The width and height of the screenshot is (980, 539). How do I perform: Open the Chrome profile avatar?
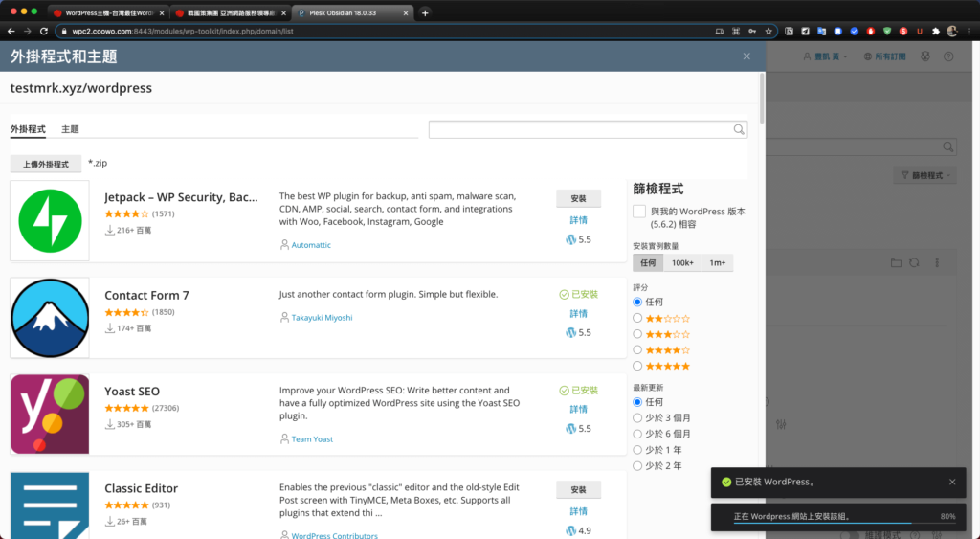coord(952,31)
